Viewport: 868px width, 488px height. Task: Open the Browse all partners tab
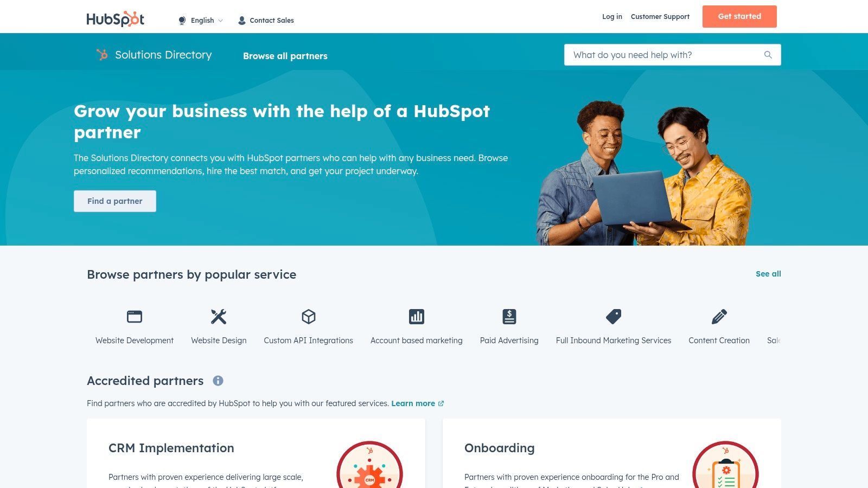[x=285, y=56]
